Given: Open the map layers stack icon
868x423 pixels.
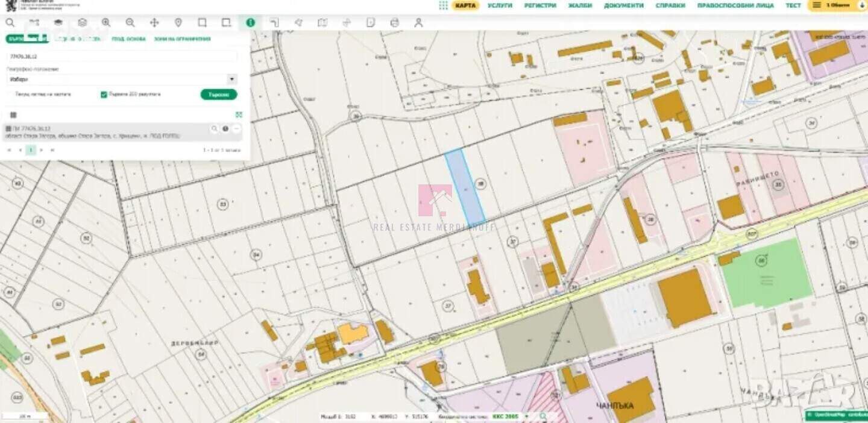Looking at the screenshot, I should (x=82, y=23).
